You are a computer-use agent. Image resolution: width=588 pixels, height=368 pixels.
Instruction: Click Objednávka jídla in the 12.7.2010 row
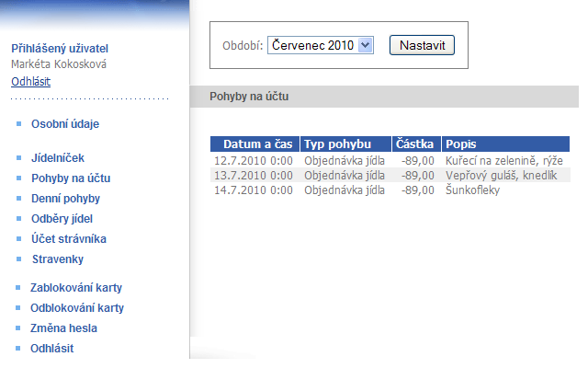[x=345, y=161]
